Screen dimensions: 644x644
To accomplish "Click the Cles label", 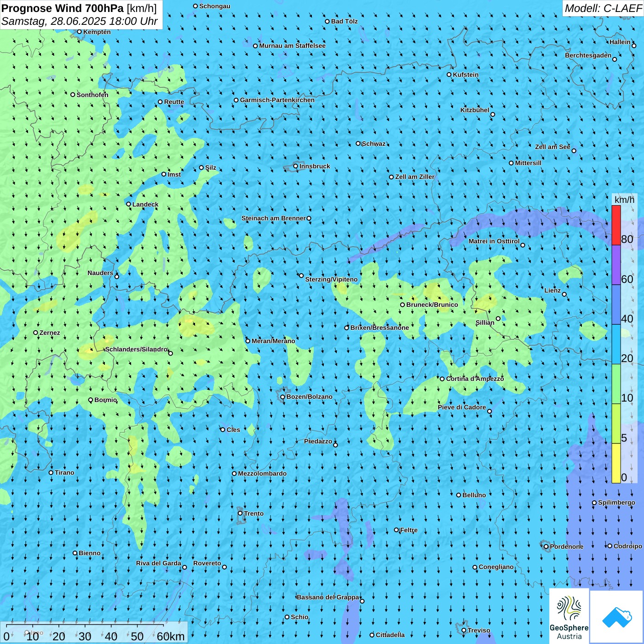I will pyautogui.click(x=233, y=430).
